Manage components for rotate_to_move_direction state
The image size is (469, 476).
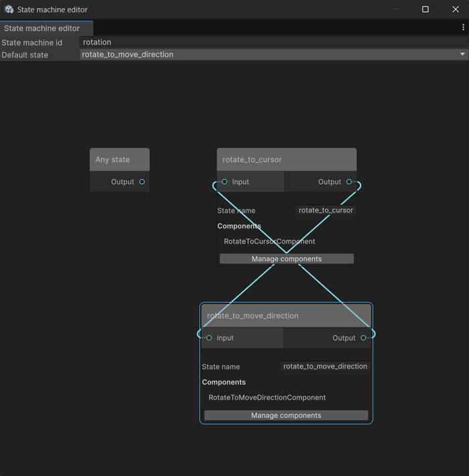coord(286,416)
